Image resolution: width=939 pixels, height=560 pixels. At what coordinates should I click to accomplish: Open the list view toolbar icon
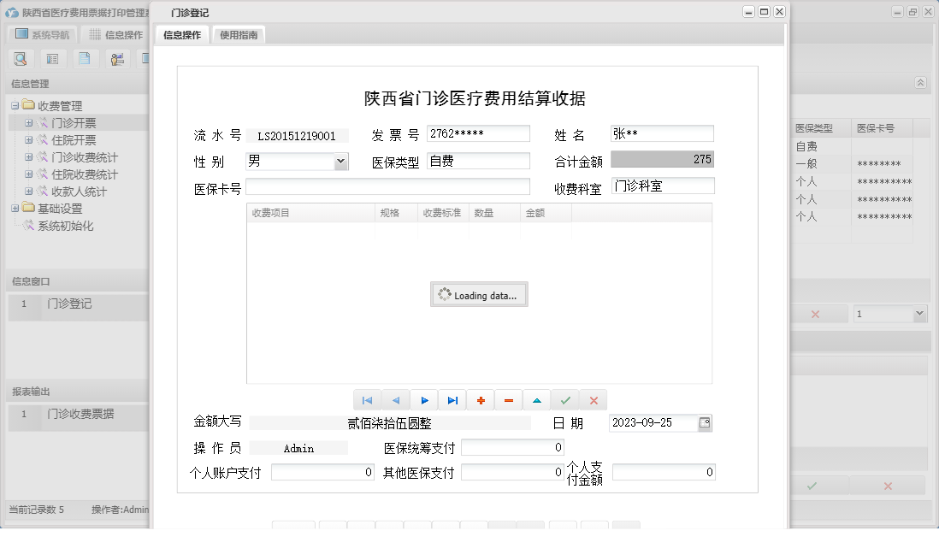(52, 58)
